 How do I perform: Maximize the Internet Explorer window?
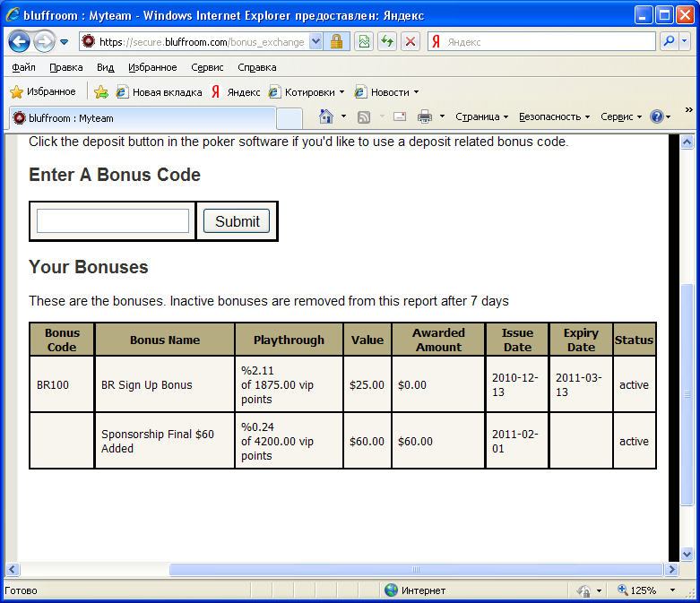click(x=664, y=15)
